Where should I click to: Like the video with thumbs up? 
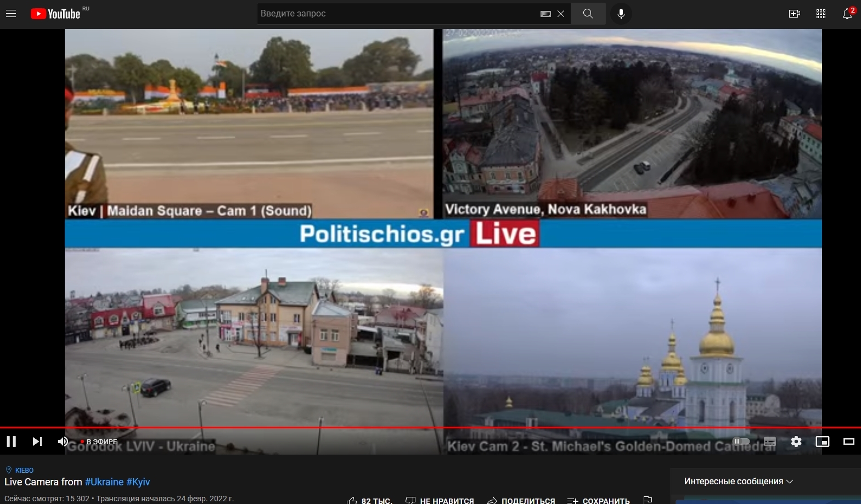tap(369, 501)
